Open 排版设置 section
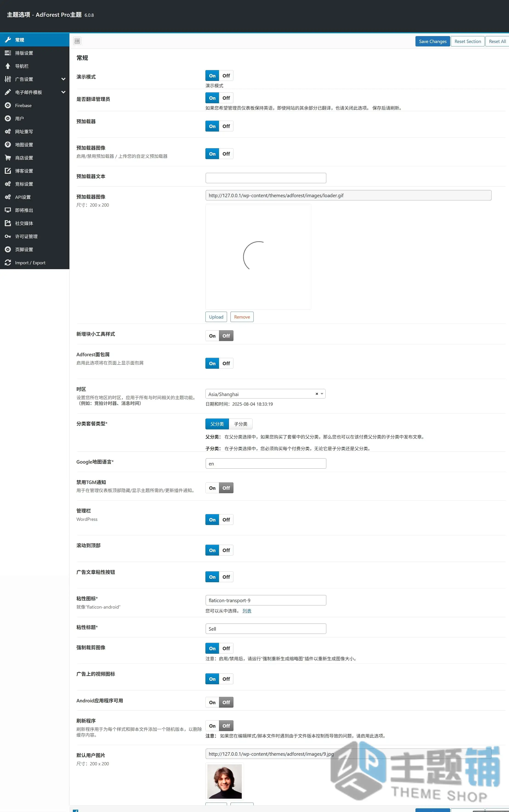Image resolution: width=509 pixels, height=812 pixels. (35, 53)
